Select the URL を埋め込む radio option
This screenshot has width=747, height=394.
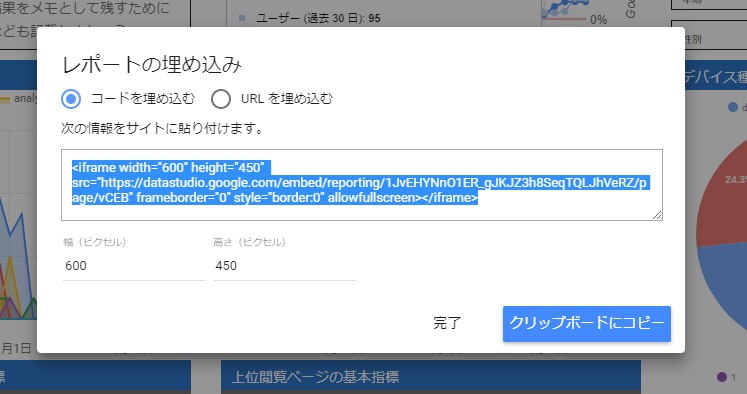pyautogui.click(x=221, y=99)
